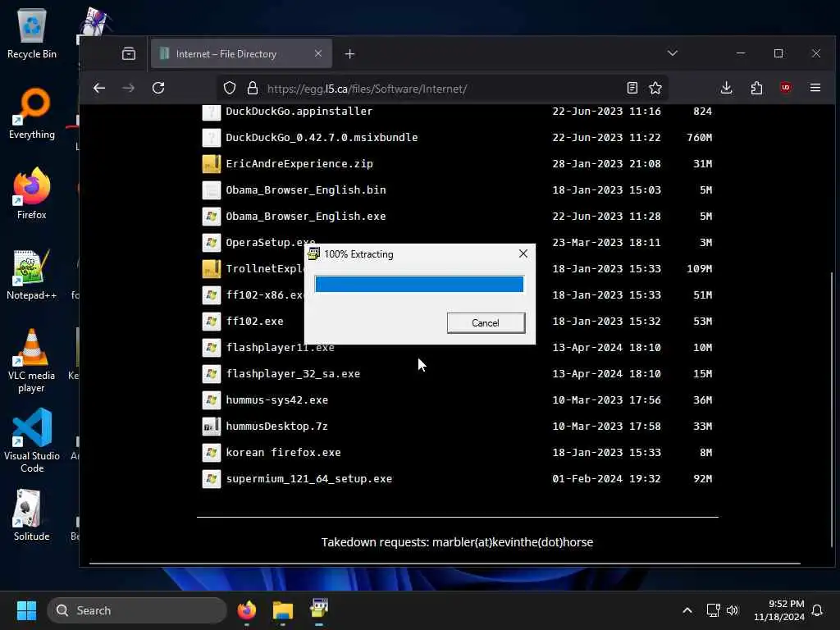Click the korean firefox.exe link

tap(283, 453)
